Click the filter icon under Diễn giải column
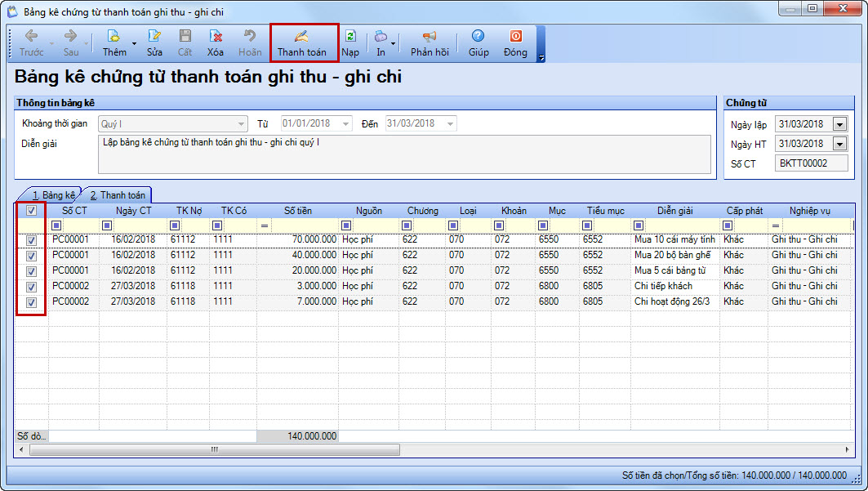The image size is (868, 491). pyautogui.click(x=639, y=225)
